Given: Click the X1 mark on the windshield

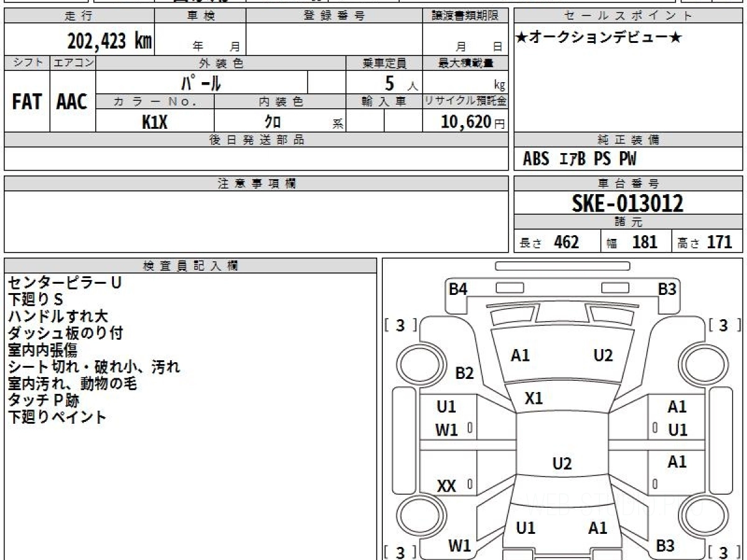Looking at the screenshot, I should tap(533, 398).
